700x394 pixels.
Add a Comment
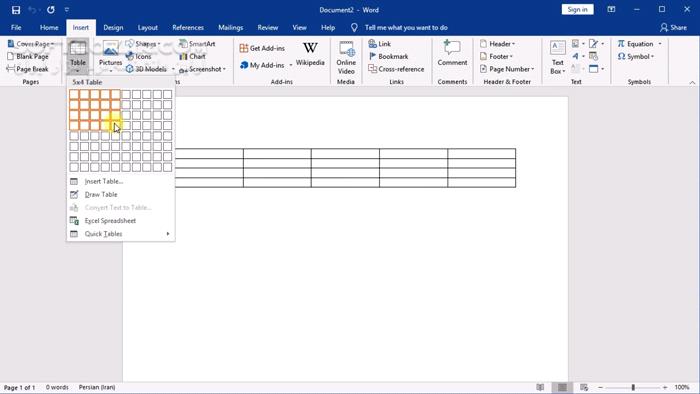452,54
